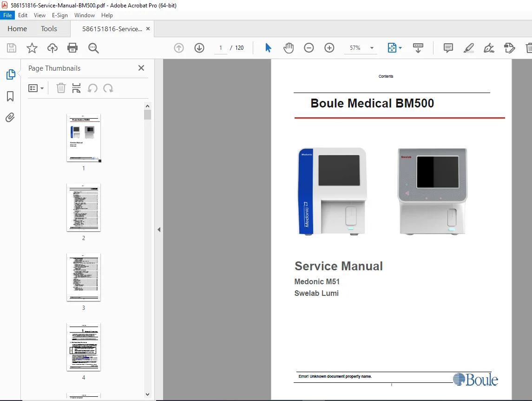
Task: Close the 586151816-Service document tab
Action: pyautogui.click(x=148, y=29)
